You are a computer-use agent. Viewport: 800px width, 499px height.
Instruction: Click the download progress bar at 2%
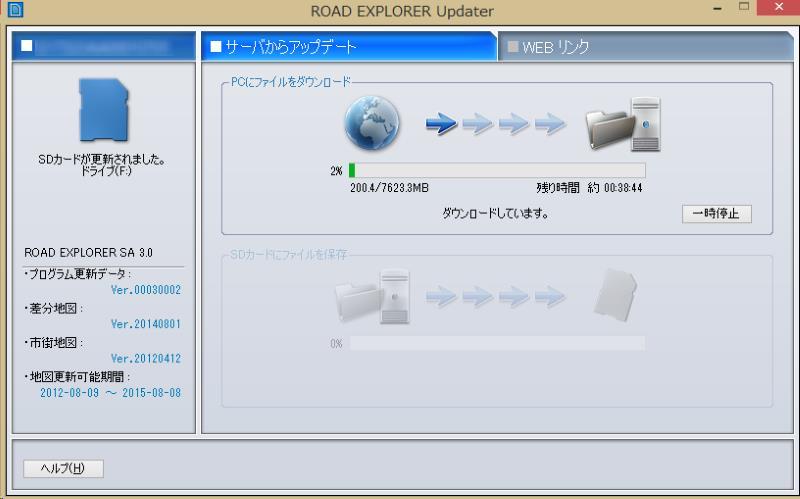(x=497, y=170)
